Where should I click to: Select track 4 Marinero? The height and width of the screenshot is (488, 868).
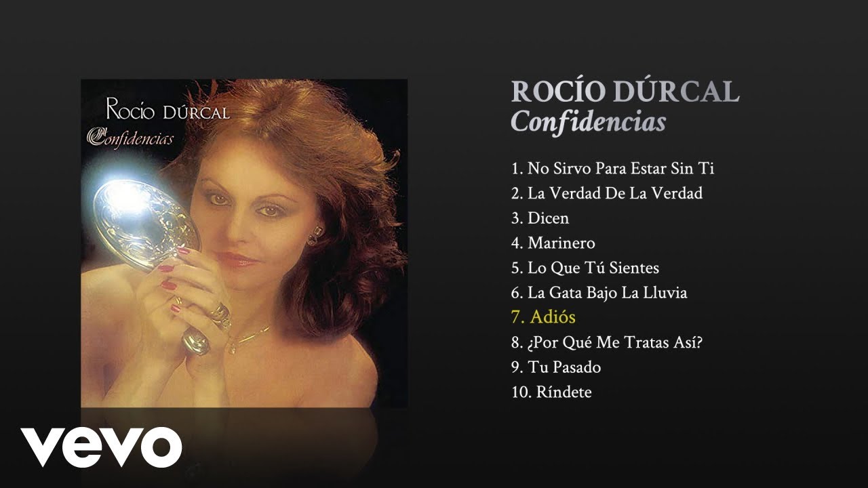click(x=553, y=243)
